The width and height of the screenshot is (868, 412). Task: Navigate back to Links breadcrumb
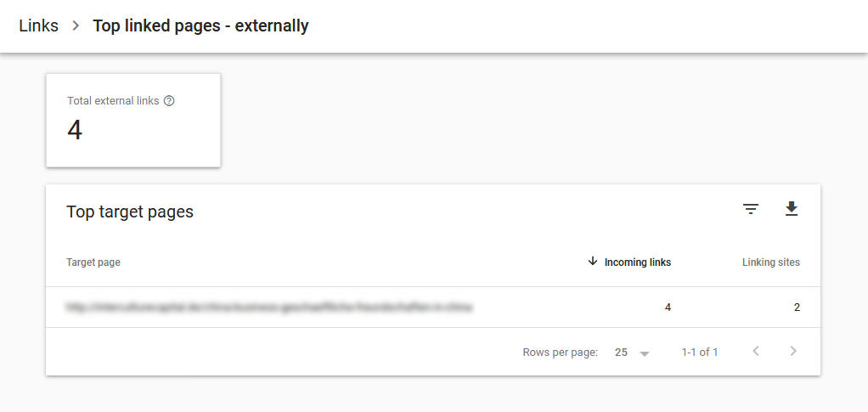click(x=39, y=25)
